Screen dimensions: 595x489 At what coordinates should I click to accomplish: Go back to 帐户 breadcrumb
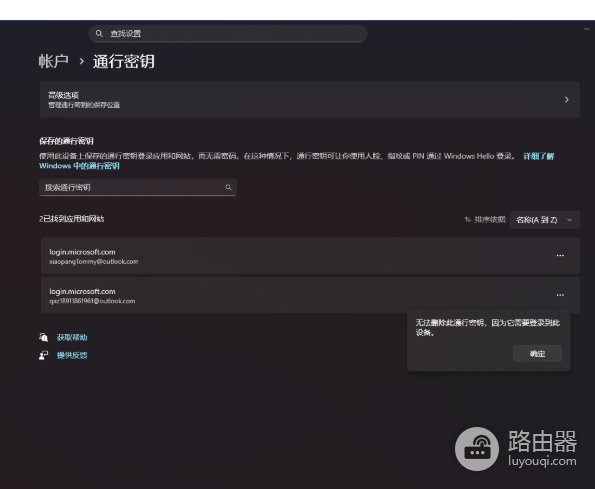point(54,61)
